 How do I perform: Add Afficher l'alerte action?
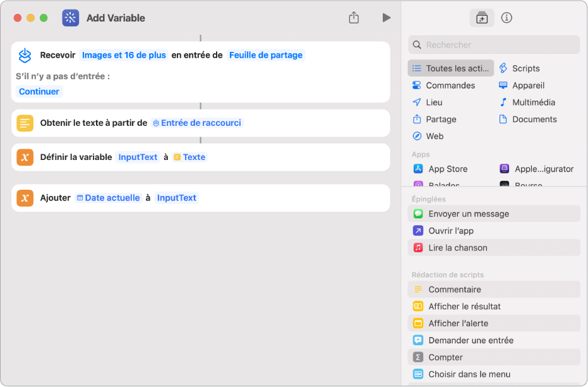(494, 322)
